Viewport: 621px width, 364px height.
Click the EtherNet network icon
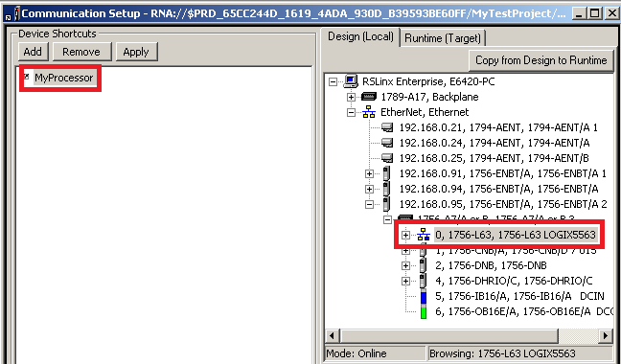[369, 112]
